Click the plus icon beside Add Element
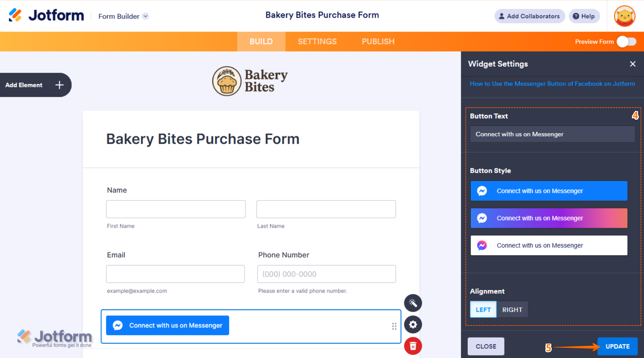Screen dimensions: 644x358 [x=59, y=85]
